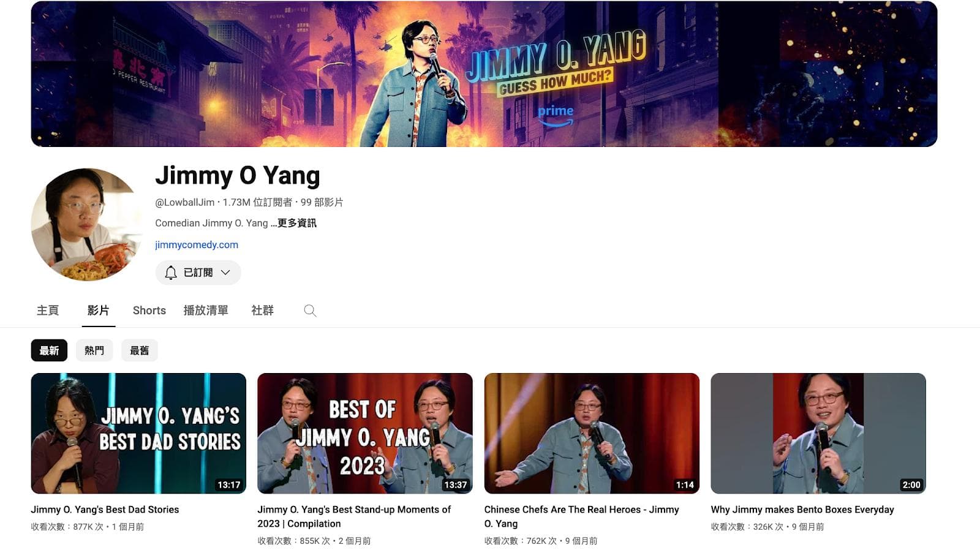Select the 最新 filter chip
Screen dimensions: 980x558
[49, 350]
